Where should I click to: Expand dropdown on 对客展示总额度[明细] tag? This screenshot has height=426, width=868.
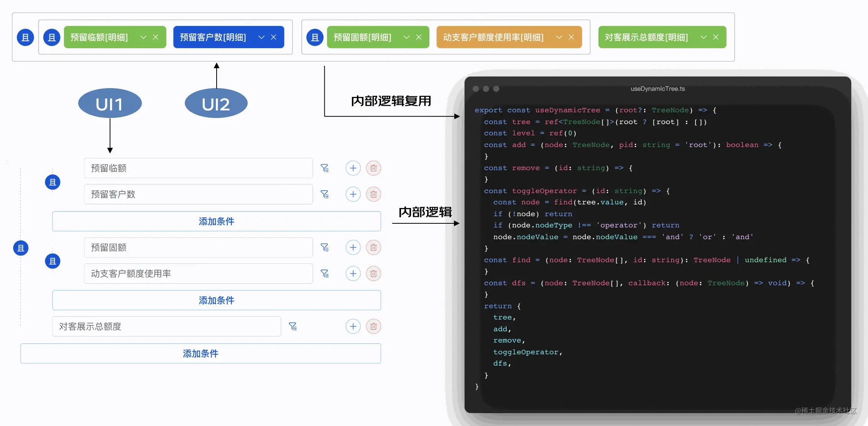[x=704, y=37]
